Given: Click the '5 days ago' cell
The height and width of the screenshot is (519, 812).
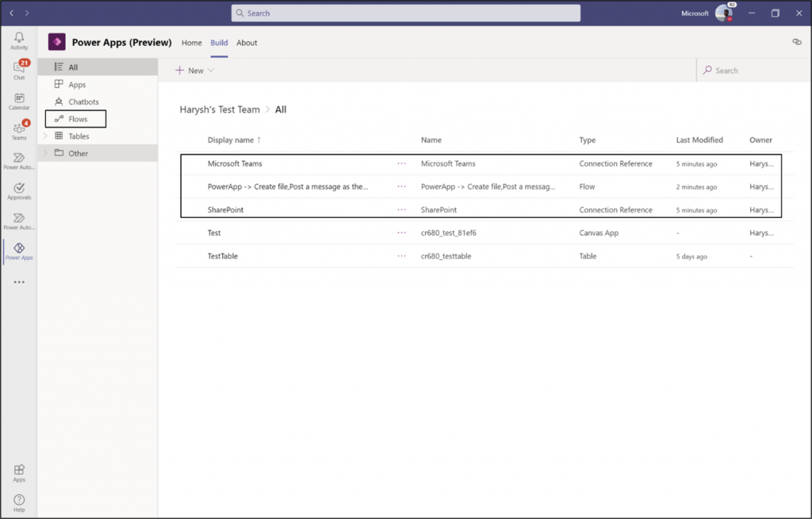Looking at the screenshot, I should (691, 256).
